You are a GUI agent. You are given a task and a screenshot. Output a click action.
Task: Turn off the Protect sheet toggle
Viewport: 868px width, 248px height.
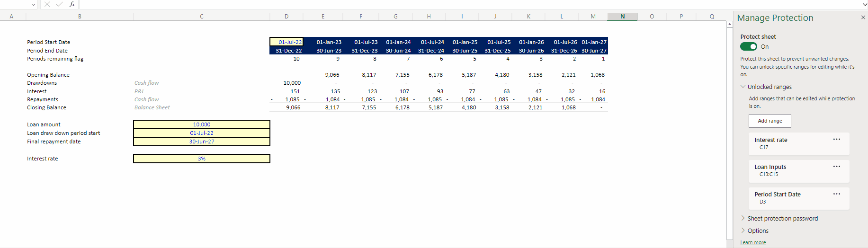(749, 46)
